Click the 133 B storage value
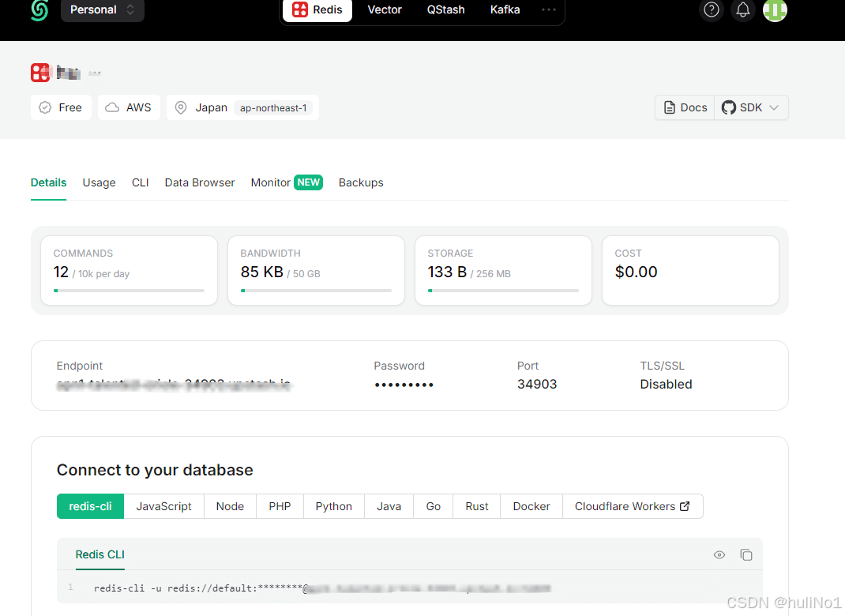 (x=447, y=272)
